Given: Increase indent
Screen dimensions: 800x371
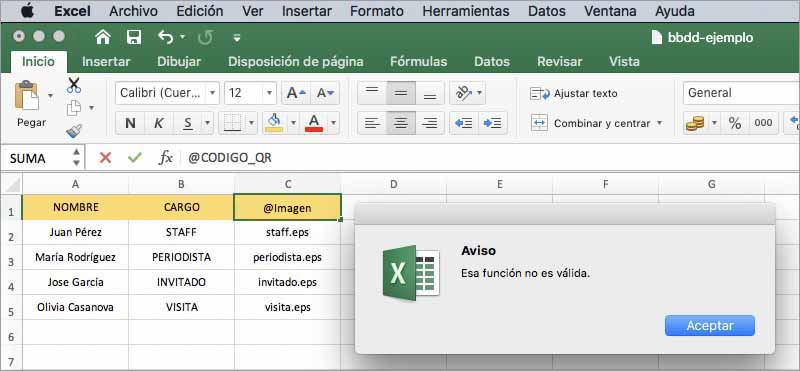Looking at the screenshot, I should [x=492, y=123].
